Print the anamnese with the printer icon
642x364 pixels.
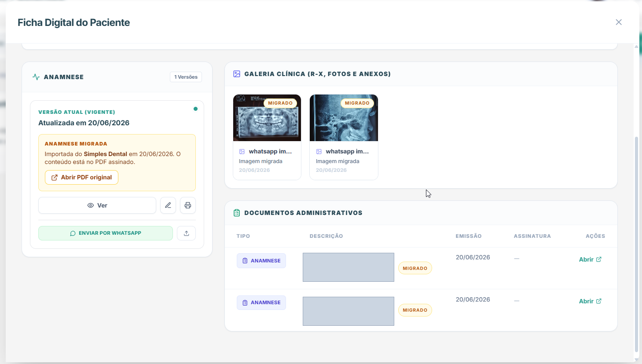coord(188,205)
